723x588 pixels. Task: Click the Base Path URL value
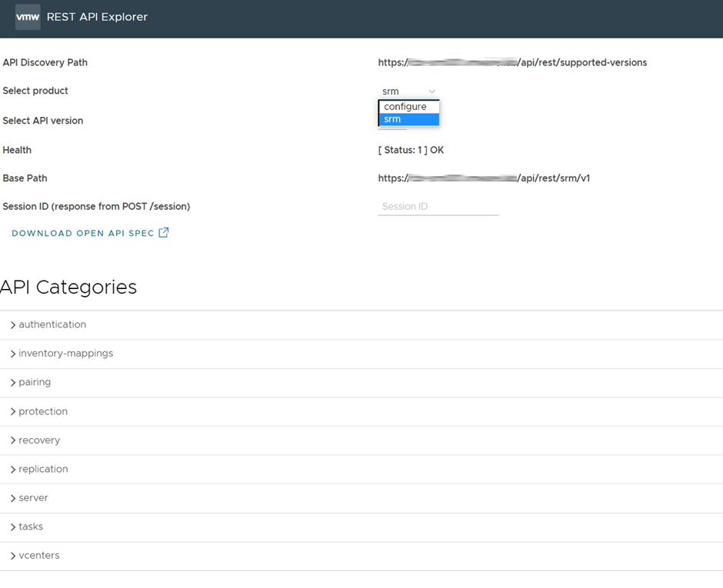click(x=484, y=178)
